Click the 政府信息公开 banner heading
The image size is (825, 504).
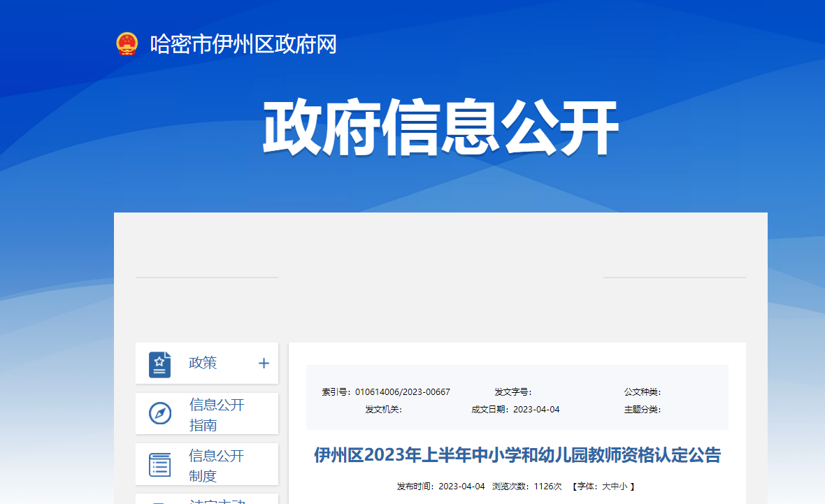[440, 129]
